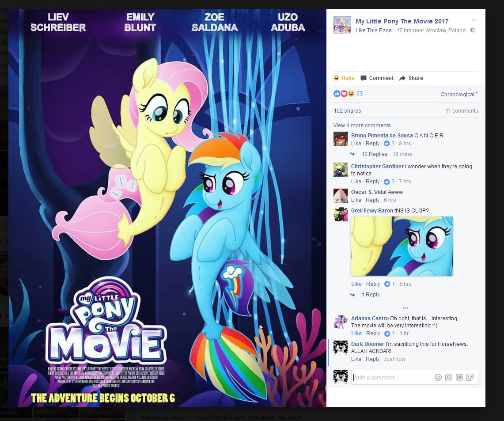504x421 pixels.
Task: Like Grell Fewy Baron's comment
Action: pos(356,284)
